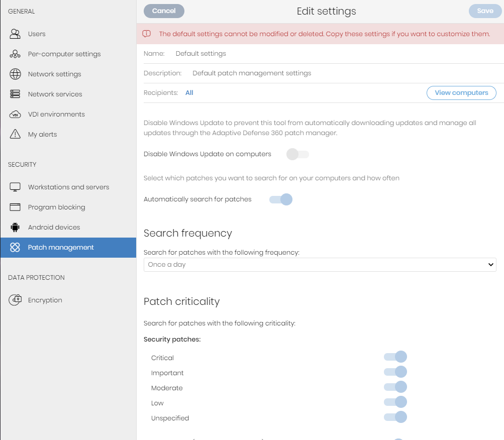
Task: Click the Per-computer settings icon
Action: pos(15,54)
